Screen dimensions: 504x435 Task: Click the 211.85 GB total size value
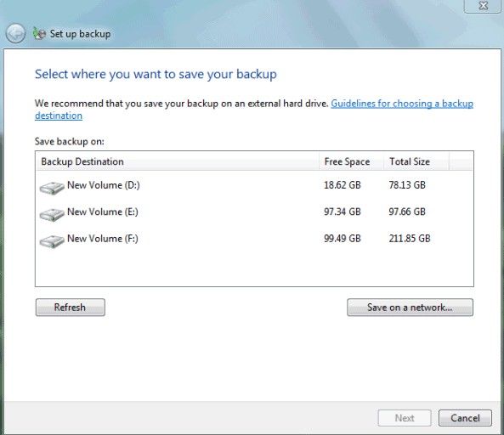tap(410, 239)
